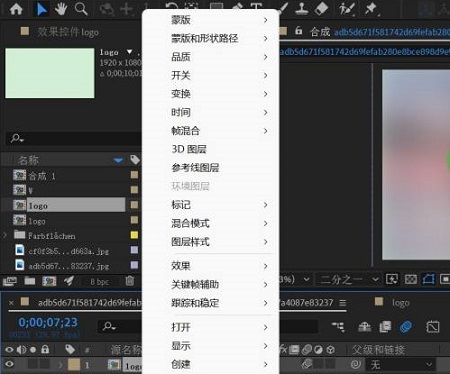Select the Eraser tool
The width and height of the screenshot is (450, 374).
[321, 9]
